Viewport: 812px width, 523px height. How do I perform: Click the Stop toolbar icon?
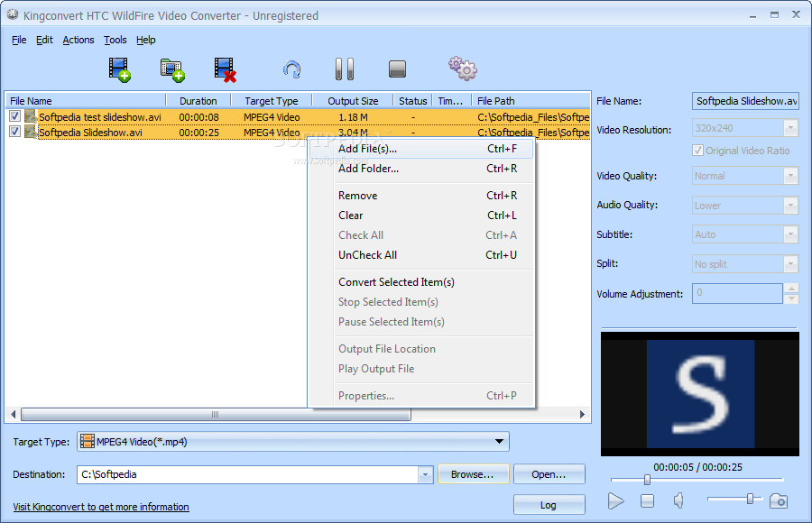[x=397, y=69]
